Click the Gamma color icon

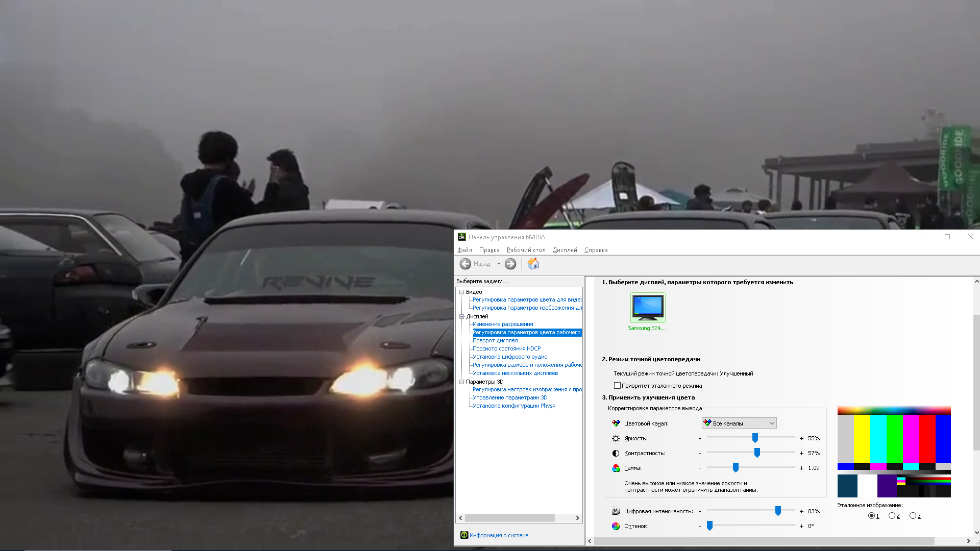[x=616, y=468]
